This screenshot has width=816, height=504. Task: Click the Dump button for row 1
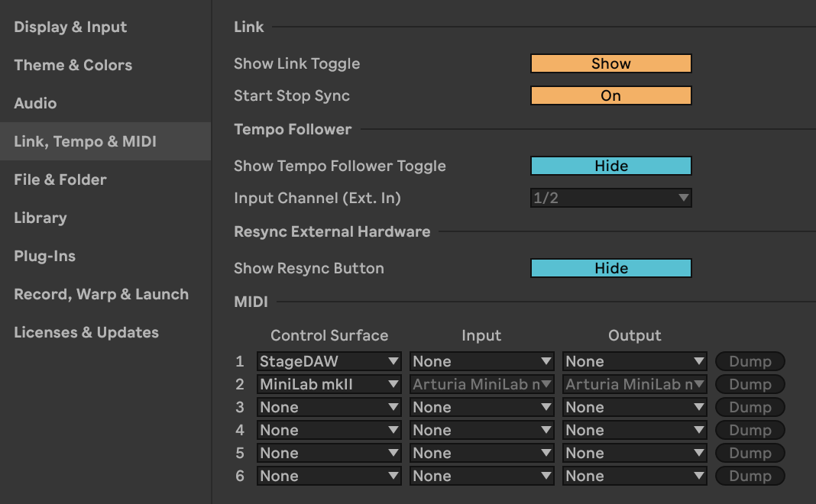pyautogui.click(x=750, y=361)
